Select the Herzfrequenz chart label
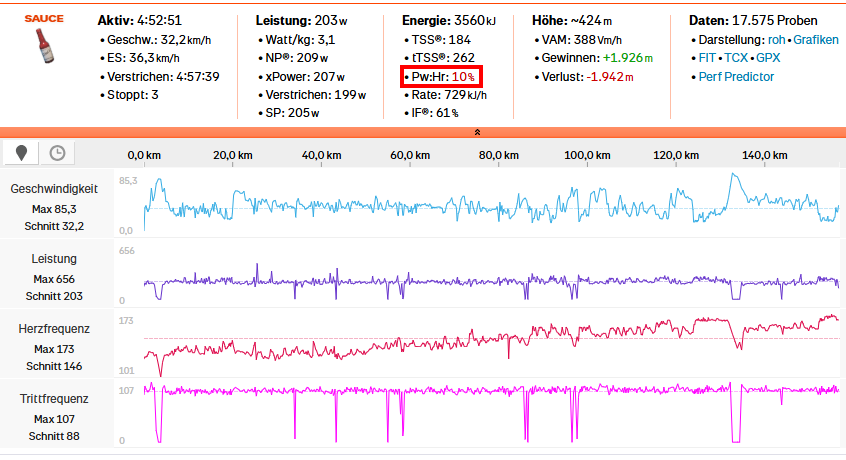 pyautogui.click(x=54, y=329)
